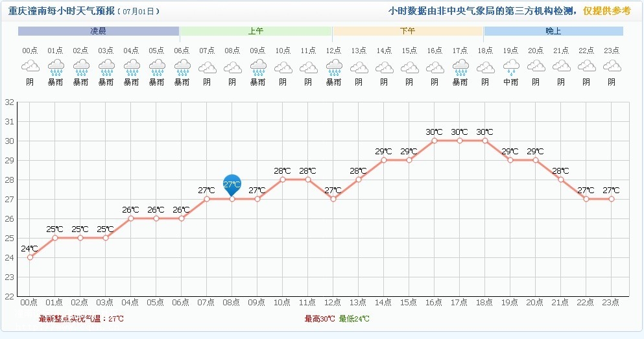Click the 24℃ label above 00点 point
The height and width of the screenshot is (339, 644).
coord(30,249)
